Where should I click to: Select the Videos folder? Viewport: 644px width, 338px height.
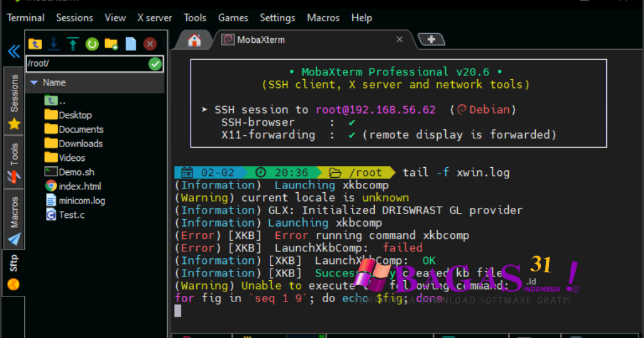point(65,158)
